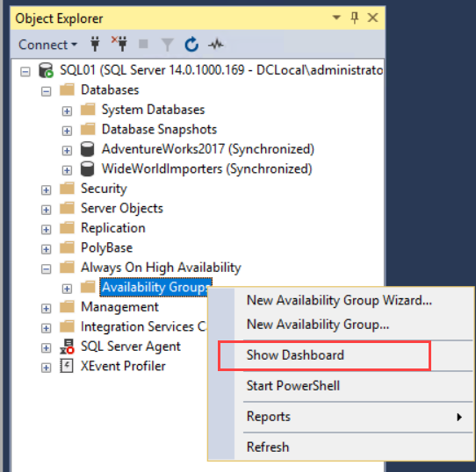Select AdventureWorks2017 (Synchronized) label

[x=208, y=149]
